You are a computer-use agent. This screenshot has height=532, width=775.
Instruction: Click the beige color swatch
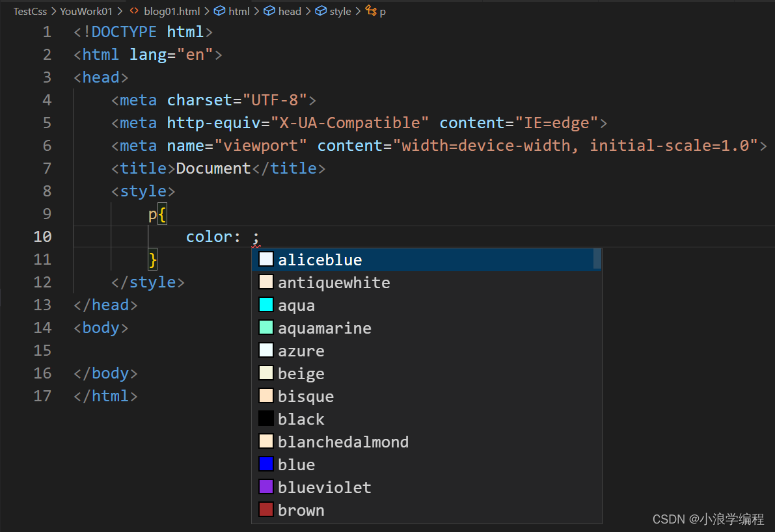266,373
